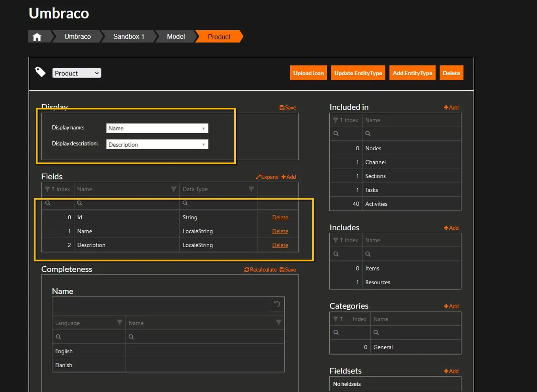Click the Fields Index search box

pos(58,203)
